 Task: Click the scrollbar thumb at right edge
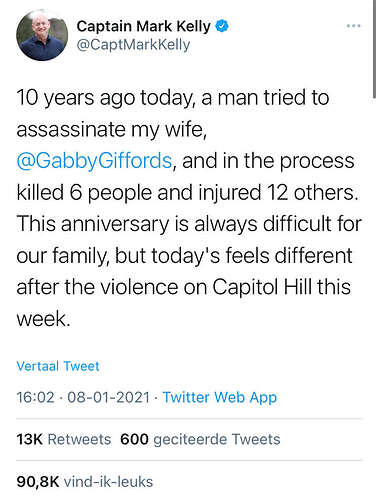tap(375, 49)
